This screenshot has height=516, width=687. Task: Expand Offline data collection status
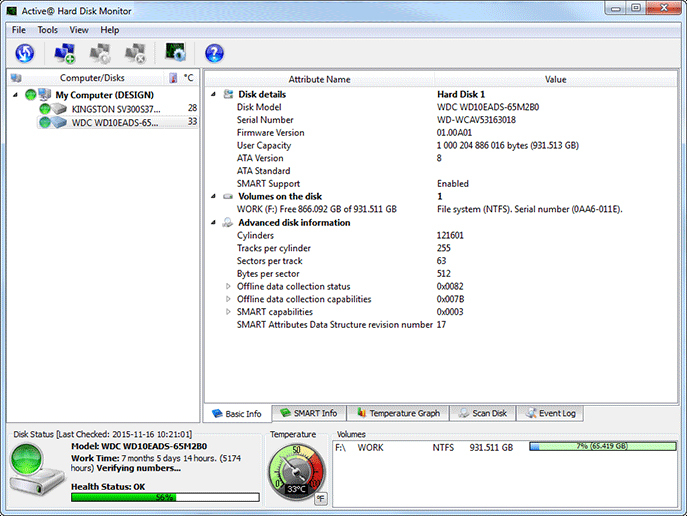228,286
